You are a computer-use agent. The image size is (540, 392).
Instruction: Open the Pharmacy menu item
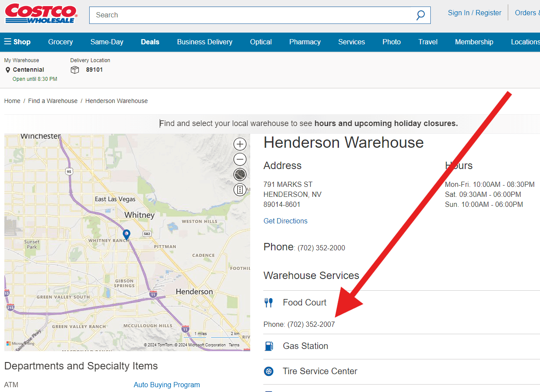click(x=305, y=42)
